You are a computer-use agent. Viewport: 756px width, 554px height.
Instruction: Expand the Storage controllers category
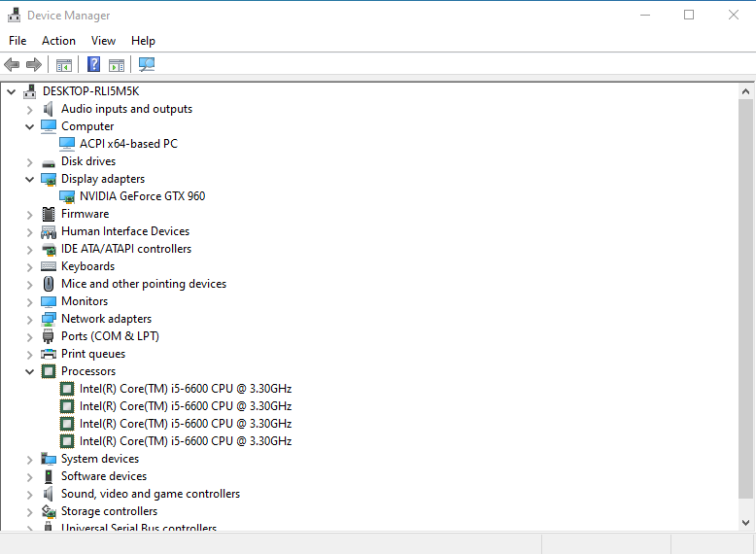point(30,511)
